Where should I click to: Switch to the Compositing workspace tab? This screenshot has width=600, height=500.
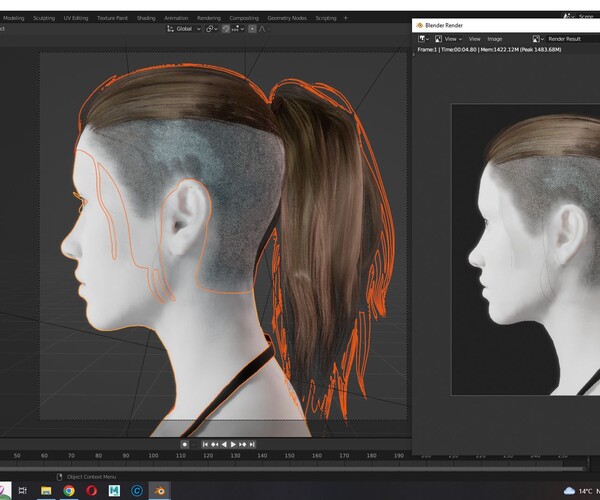(244, 18)
